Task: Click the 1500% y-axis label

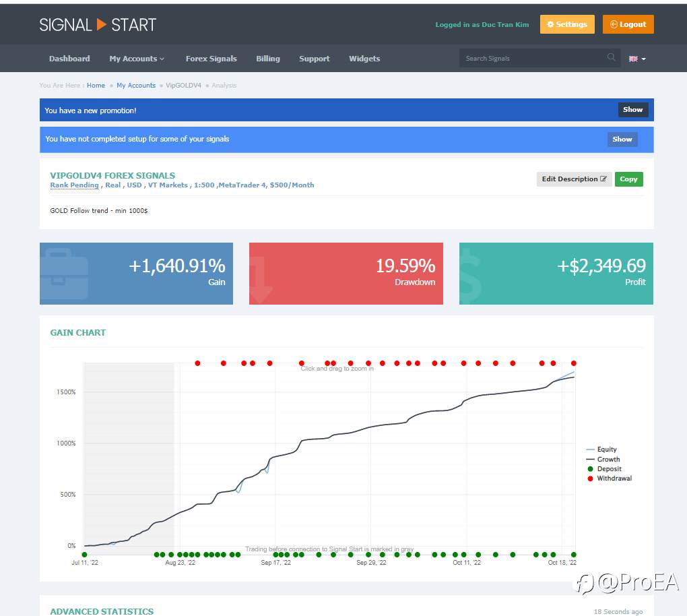Action: (66, 392)
